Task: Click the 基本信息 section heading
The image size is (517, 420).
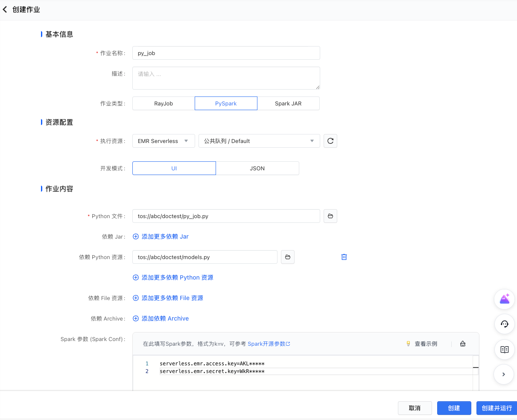Action: (59, 34)
